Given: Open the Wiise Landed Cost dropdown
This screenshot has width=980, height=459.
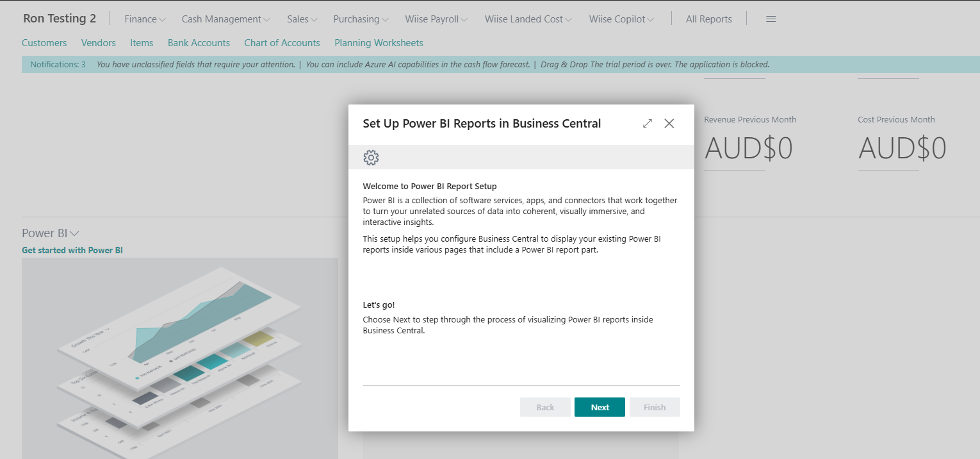Looking at the screenshot, I should coord(528,19).
